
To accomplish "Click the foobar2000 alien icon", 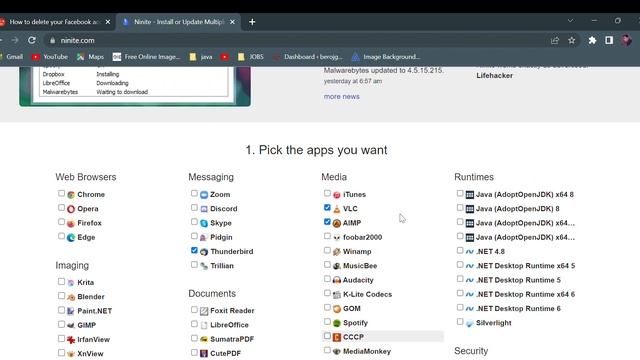I will (x=337, y=238).
